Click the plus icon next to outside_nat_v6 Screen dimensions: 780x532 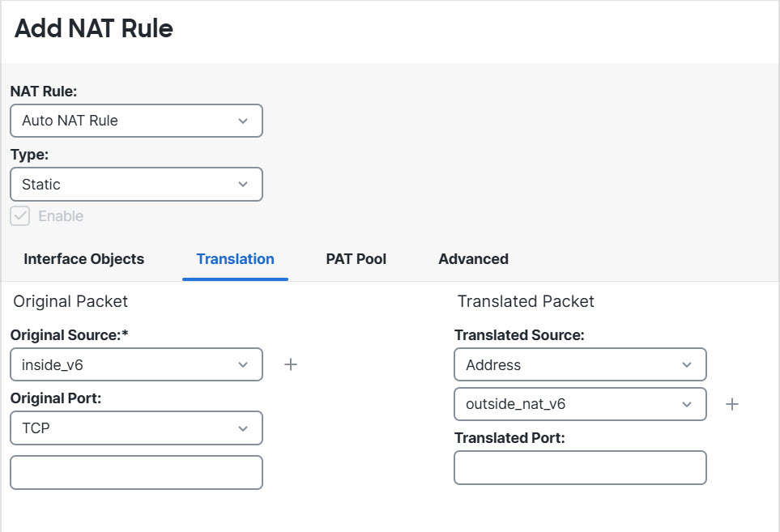(x=732, y=404)
